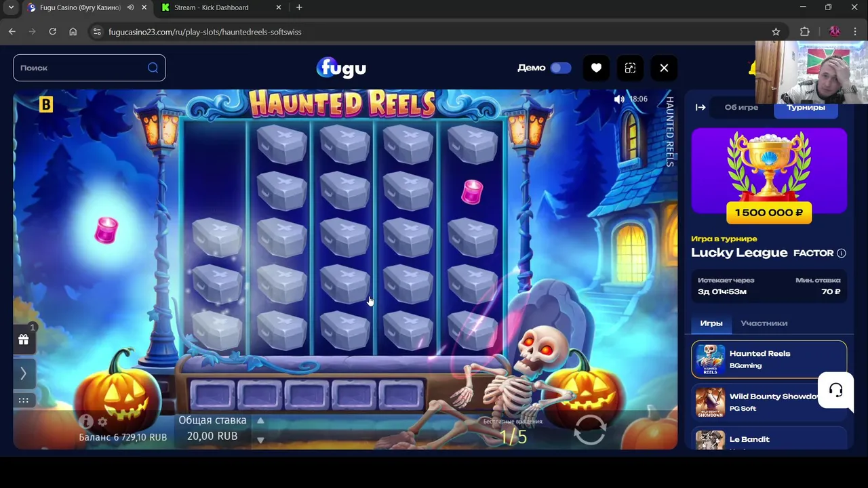Click the Lucky League tournament title

coord(739,253)
